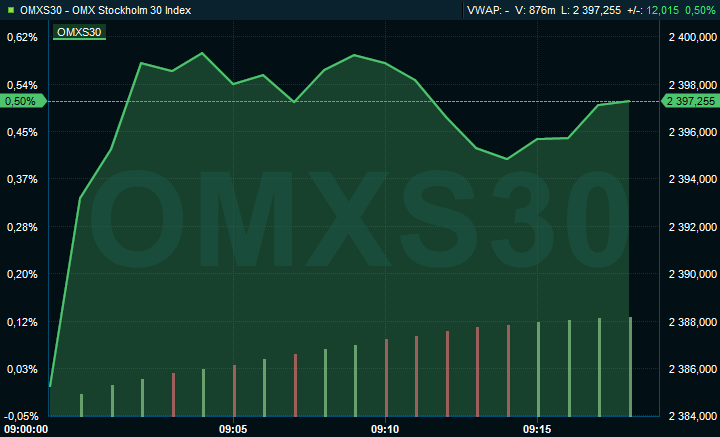Click the 2 398,000 right axis label
This screenshot has width=720, height=437.
click(x=692, y=85)
